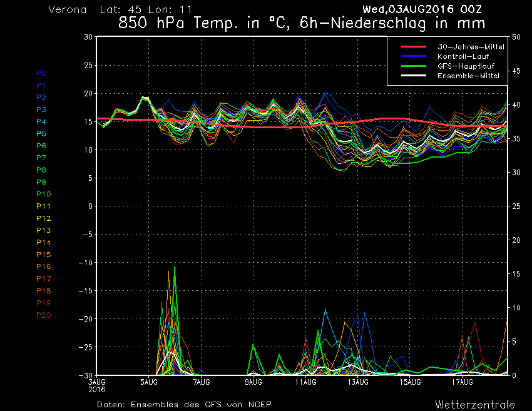This screenshot has width=532, height=411.
Task: Select the P15 ensemble member label
Action: pos(44,255)
